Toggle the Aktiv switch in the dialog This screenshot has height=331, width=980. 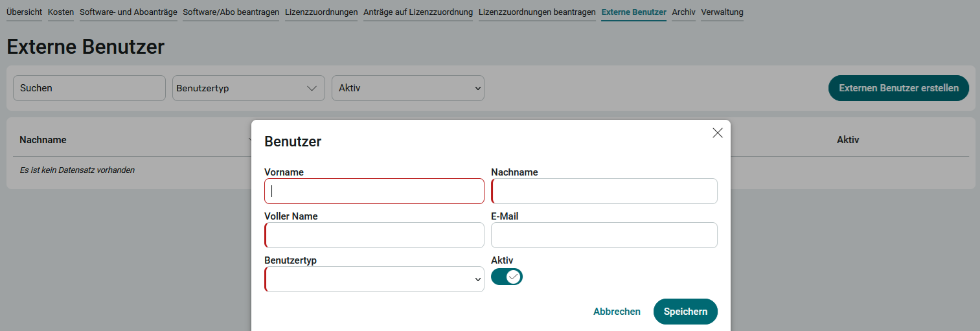pos(507,277)
